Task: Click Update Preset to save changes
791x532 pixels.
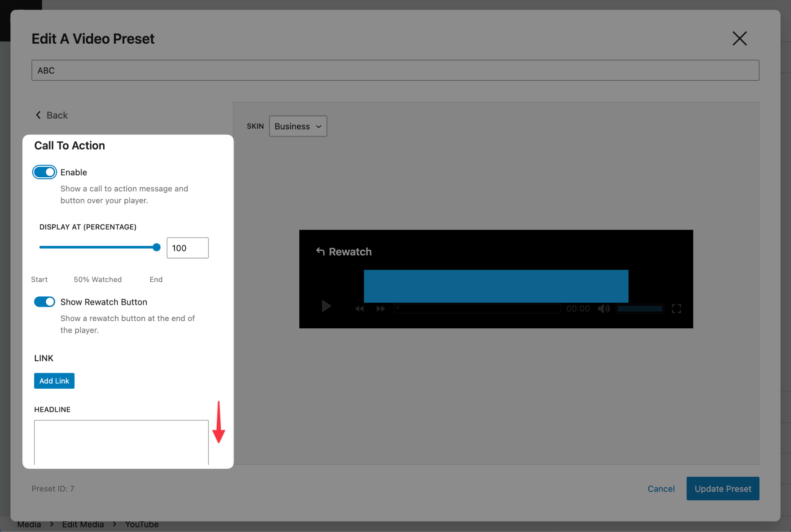Action: (722, 488)
